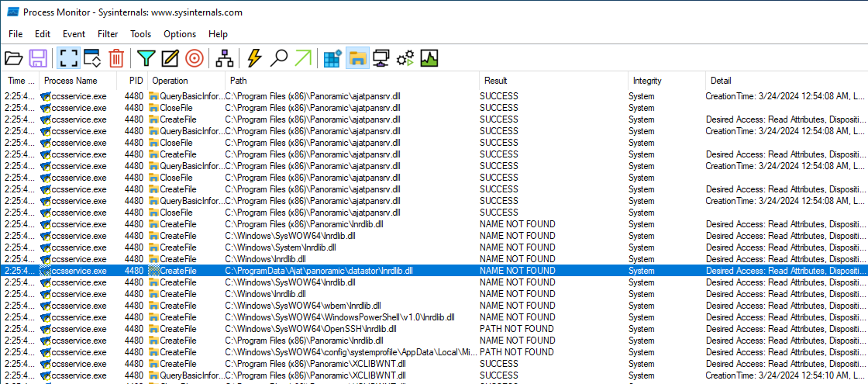The width and height of the screenshot is (868, 384).
Task: Click the green Jump To arrow icon
Action: coord(303,57)
